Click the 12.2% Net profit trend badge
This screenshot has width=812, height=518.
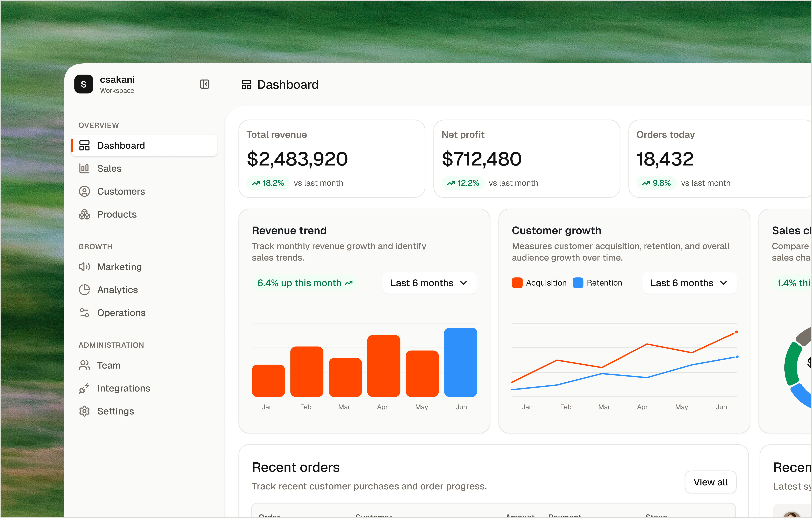463,183
